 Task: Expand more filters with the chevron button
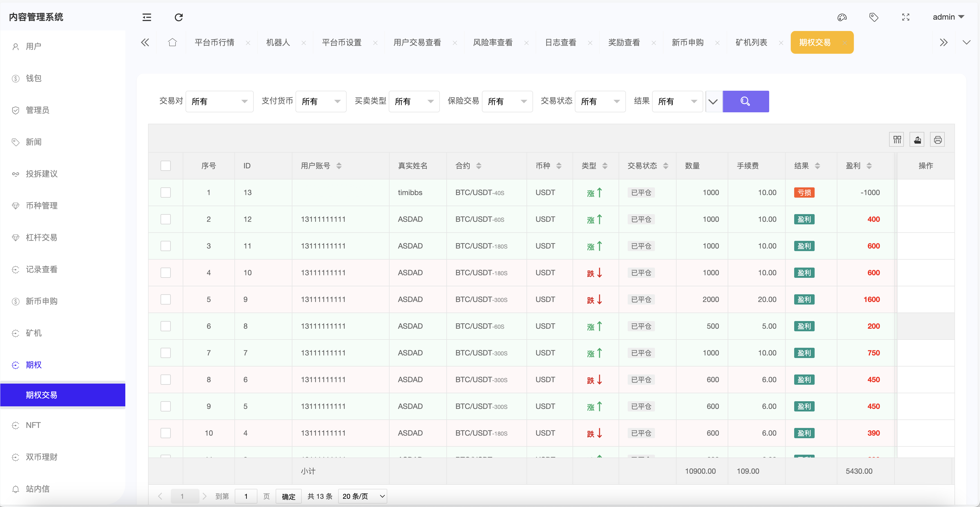pyautogui.click(x=713, y=101)
